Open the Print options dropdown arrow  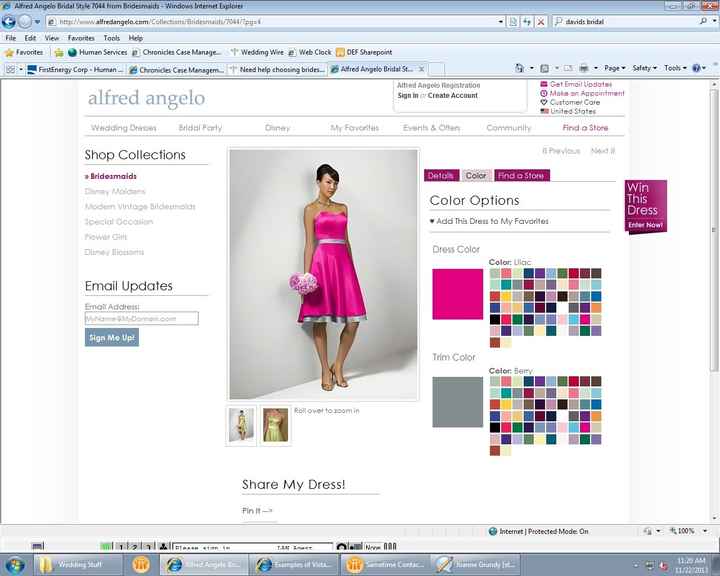coord(596,68)
